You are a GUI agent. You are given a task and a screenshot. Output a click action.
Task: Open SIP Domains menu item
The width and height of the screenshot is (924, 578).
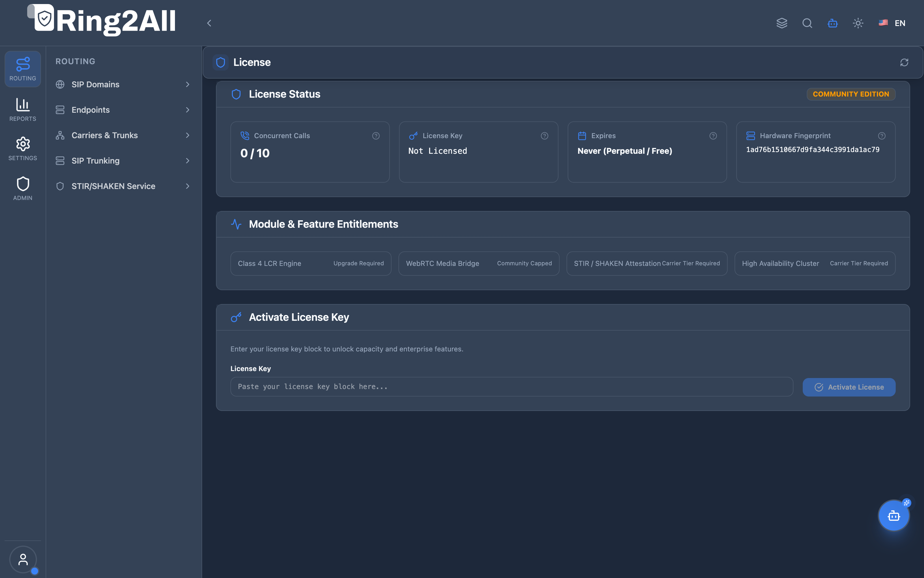click(x=123, y=84)
